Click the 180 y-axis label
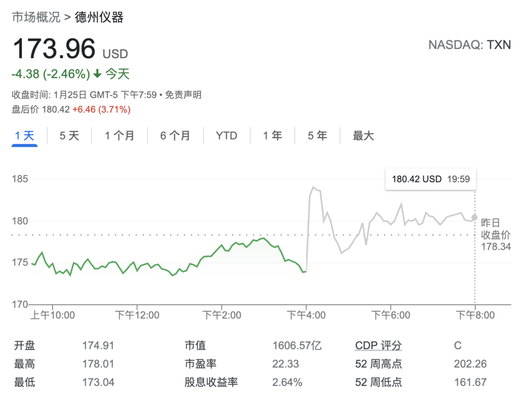The height and width of the screenshot is (402, 532). point(20,221)
